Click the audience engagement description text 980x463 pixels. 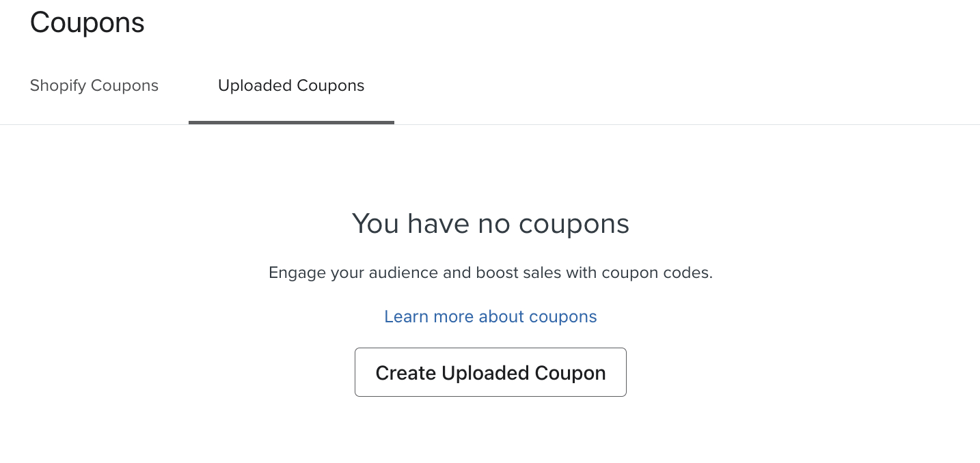click(490, 272)
